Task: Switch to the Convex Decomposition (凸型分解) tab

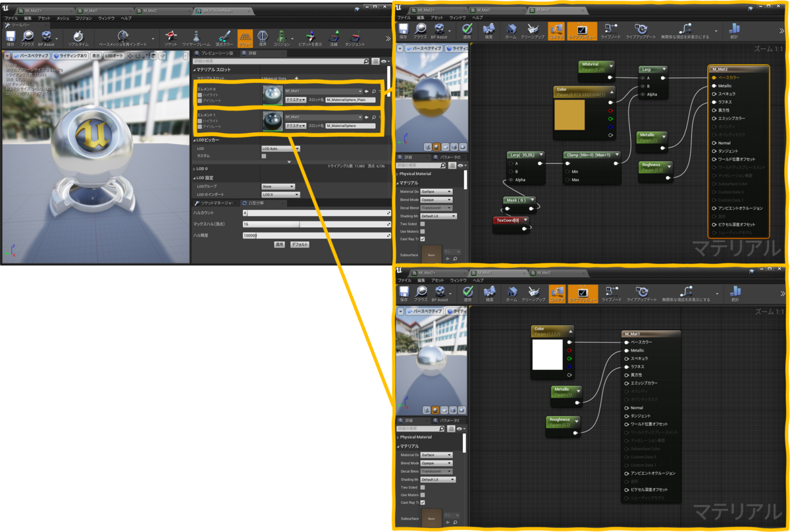Action: 262,203
